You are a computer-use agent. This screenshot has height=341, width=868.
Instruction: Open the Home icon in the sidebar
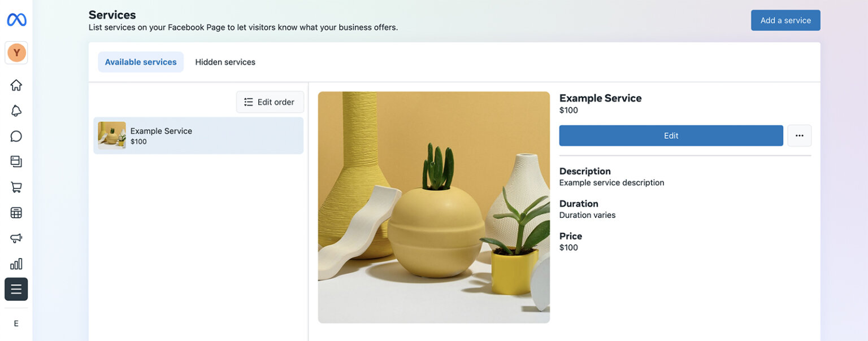tap(16, 85)
